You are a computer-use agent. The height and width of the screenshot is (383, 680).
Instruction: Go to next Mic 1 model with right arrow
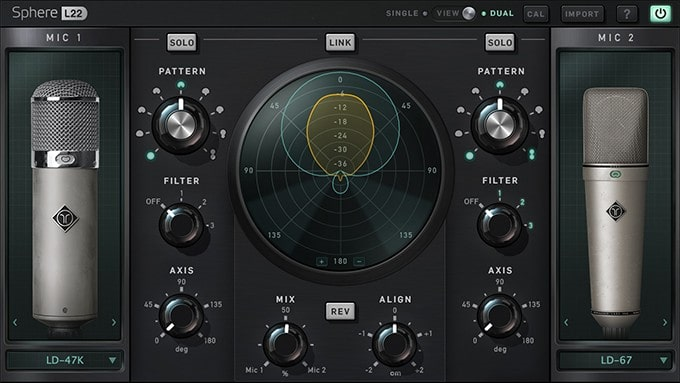click(114, 322)
